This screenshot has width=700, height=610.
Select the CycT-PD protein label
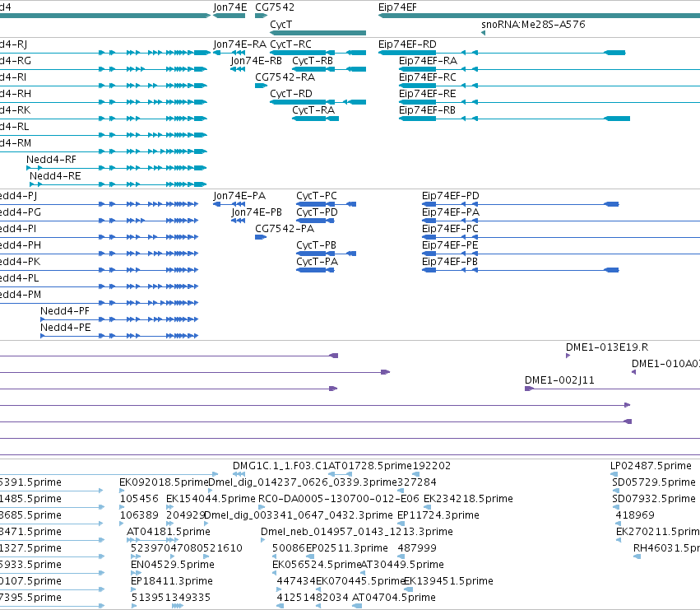pyautogui.click(x=317, y=212)
